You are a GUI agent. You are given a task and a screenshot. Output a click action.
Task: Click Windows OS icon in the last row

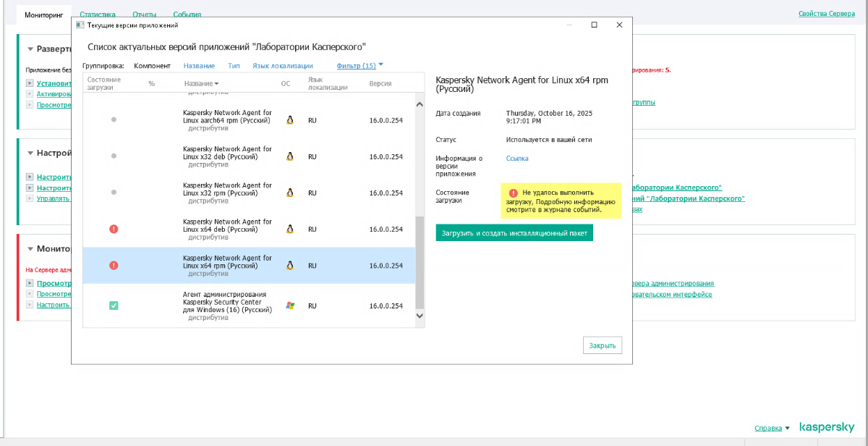290,306
